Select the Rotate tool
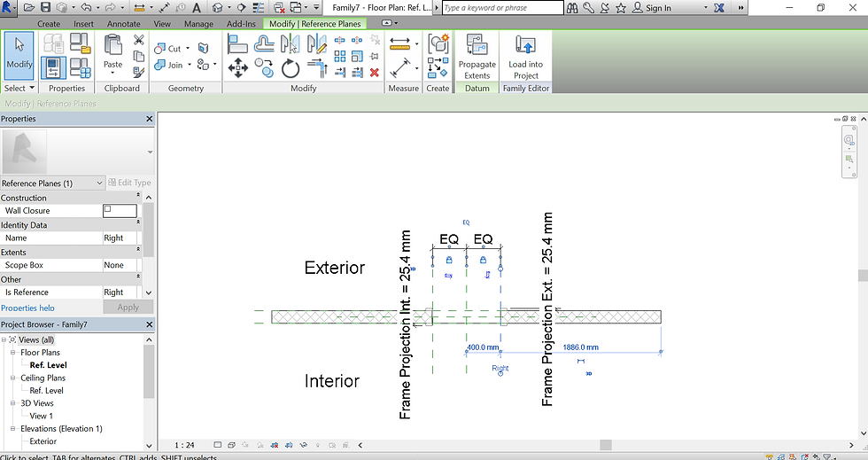 point(291,68)
